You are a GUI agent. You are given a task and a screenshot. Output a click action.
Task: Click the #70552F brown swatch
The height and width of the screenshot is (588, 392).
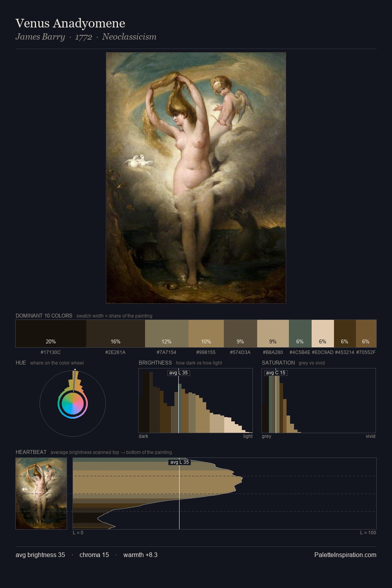click(366, 334)
